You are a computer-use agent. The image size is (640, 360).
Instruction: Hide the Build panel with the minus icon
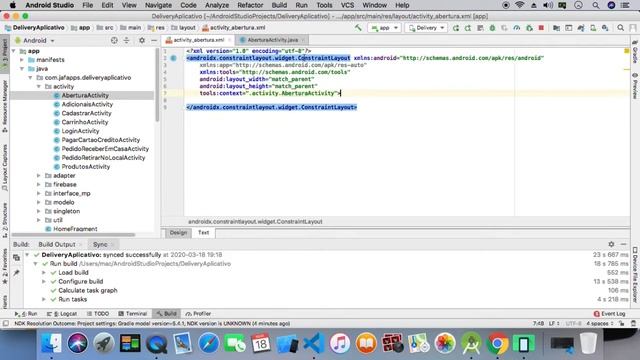pos(623,244)
